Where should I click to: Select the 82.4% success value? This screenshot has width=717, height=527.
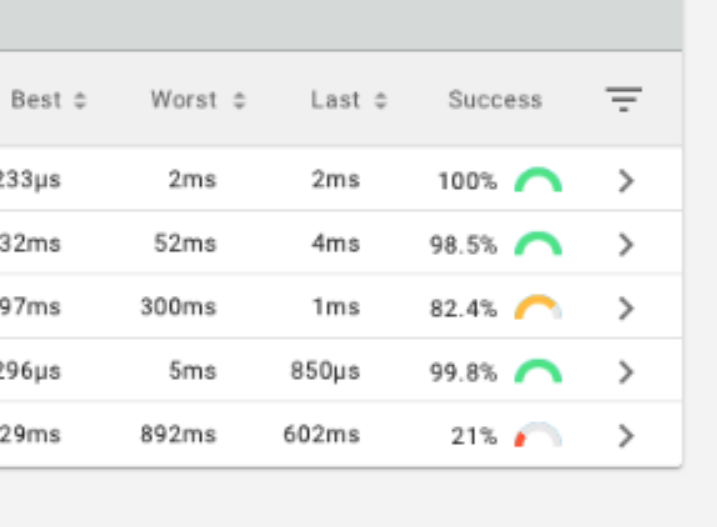463,308
